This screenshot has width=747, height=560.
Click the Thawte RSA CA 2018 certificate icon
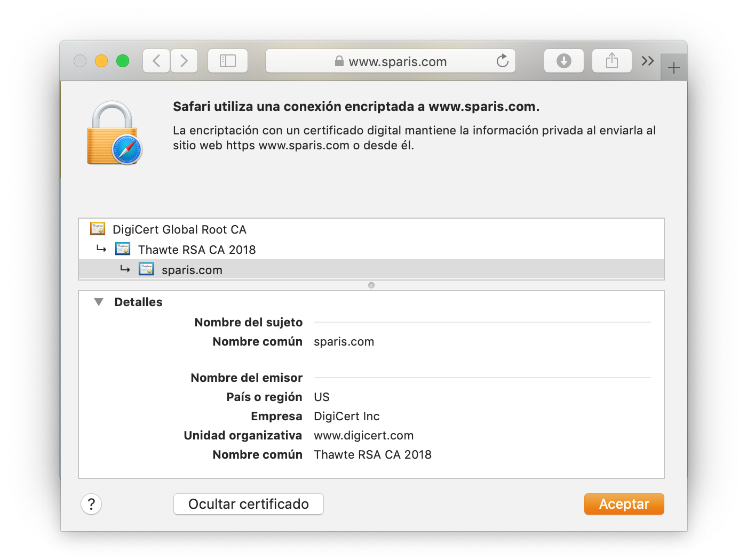123,249
